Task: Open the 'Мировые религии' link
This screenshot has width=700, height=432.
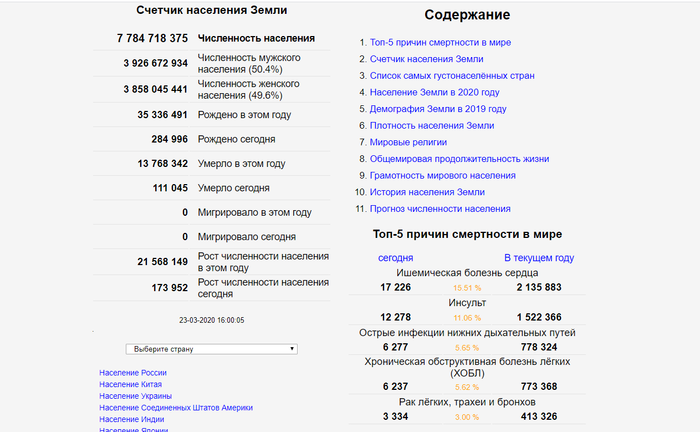Action: pos(408,142)
